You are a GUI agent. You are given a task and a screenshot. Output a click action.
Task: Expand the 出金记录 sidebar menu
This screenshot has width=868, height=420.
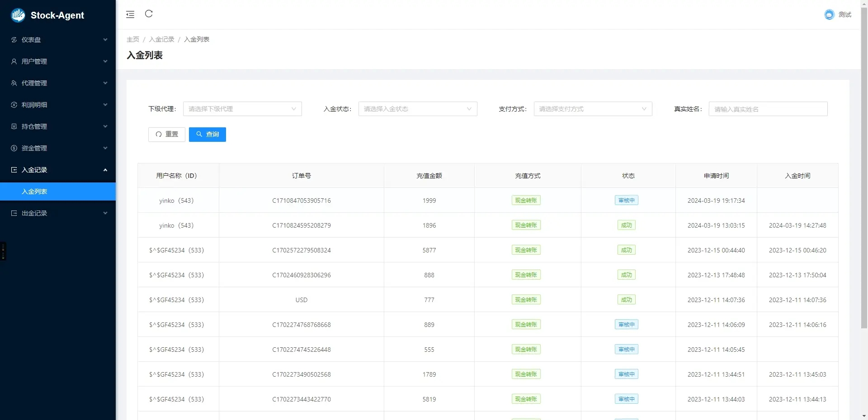pos(58,213)
